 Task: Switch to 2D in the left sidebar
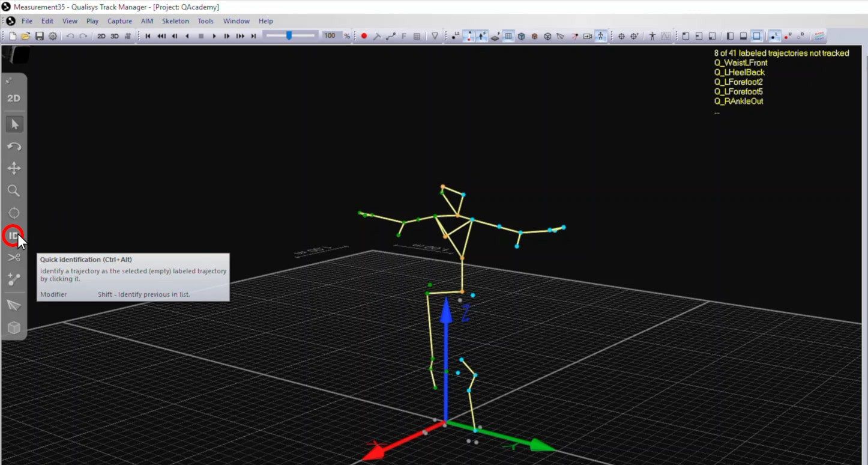14,98
